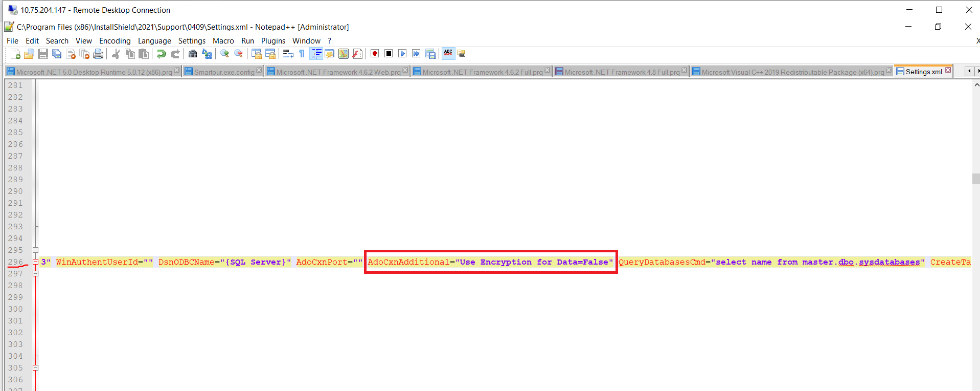This screenshot has height=391, width=980.
Task: Open the Plugins menu
Action: 273,41
